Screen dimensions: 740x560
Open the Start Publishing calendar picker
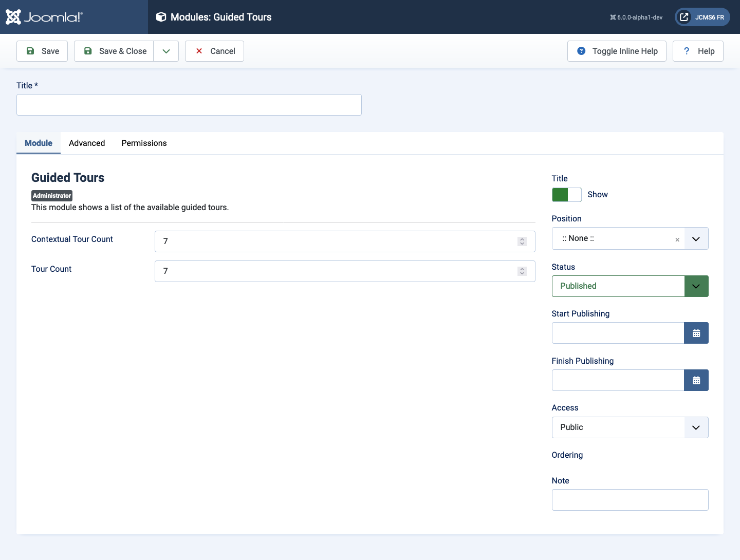pos(696,333)
